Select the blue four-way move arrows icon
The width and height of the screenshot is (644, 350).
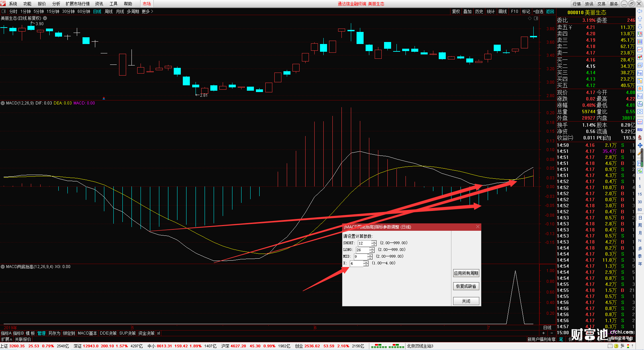640,145
